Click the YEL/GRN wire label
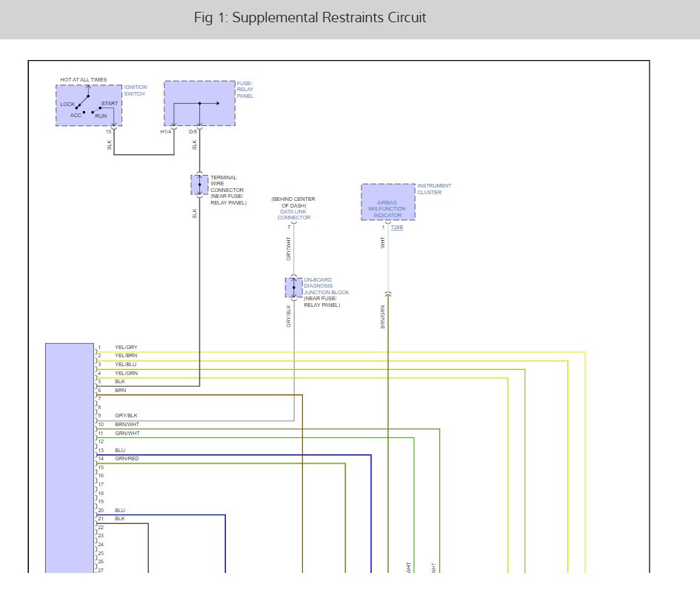The image size is (700, 590). [127, 373]
